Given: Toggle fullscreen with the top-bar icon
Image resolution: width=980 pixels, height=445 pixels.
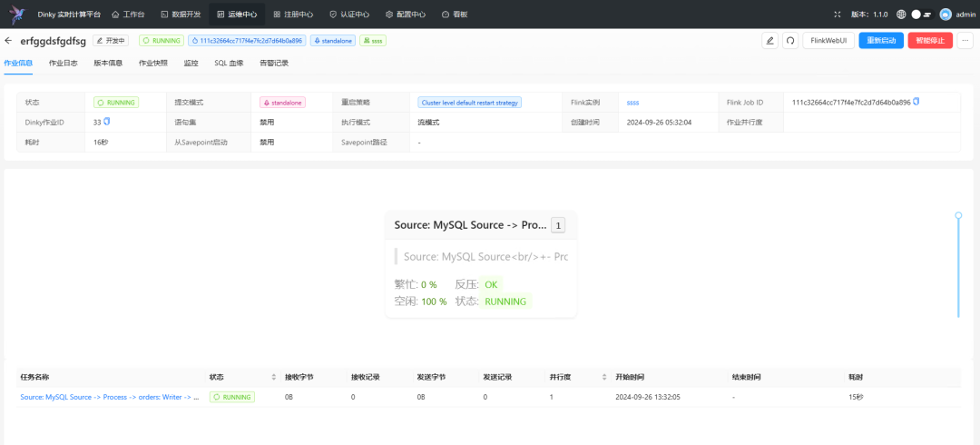Looking at the screenshot, I should 838,14.
